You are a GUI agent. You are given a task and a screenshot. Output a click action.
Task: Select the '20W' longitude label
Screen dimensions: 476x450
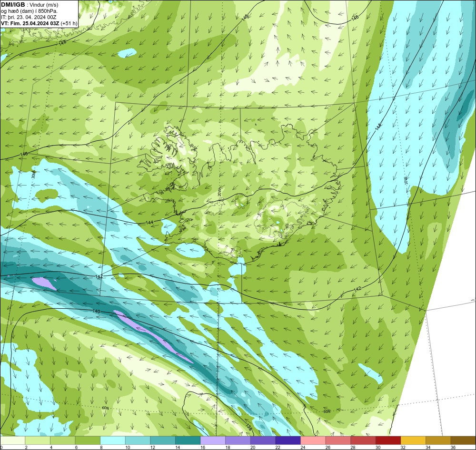(219, 193)
